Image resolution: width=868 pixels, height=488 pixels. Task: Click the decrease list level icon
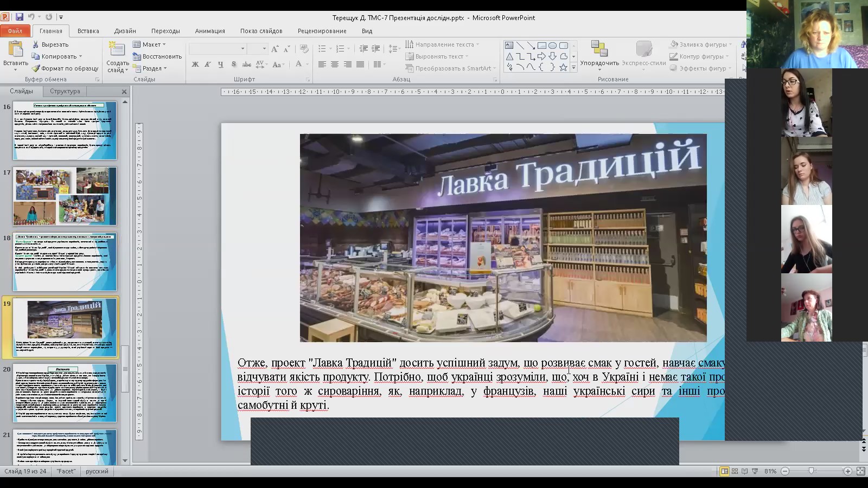click(363, 49)
